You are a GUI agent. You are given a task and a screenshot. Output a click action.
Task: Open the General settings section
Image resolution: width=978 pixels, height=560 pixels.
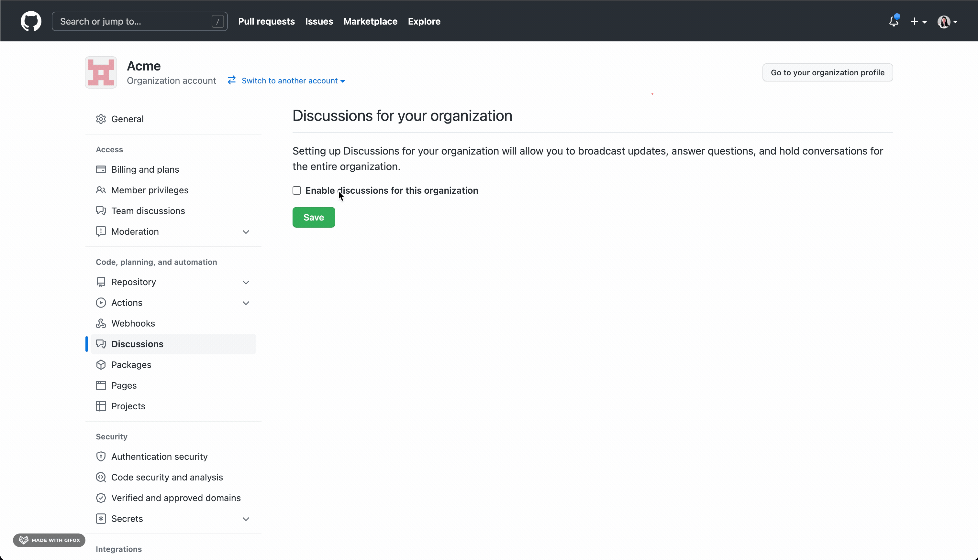pos(127,119)
